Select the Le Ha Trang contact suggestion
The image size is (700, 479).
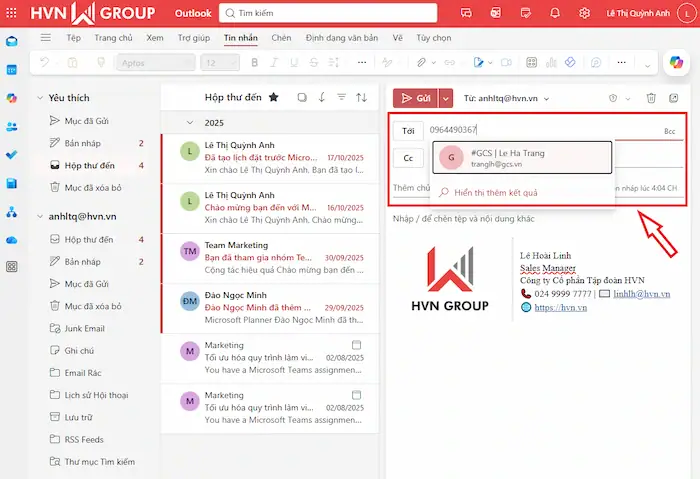click(x=521, y=157)
